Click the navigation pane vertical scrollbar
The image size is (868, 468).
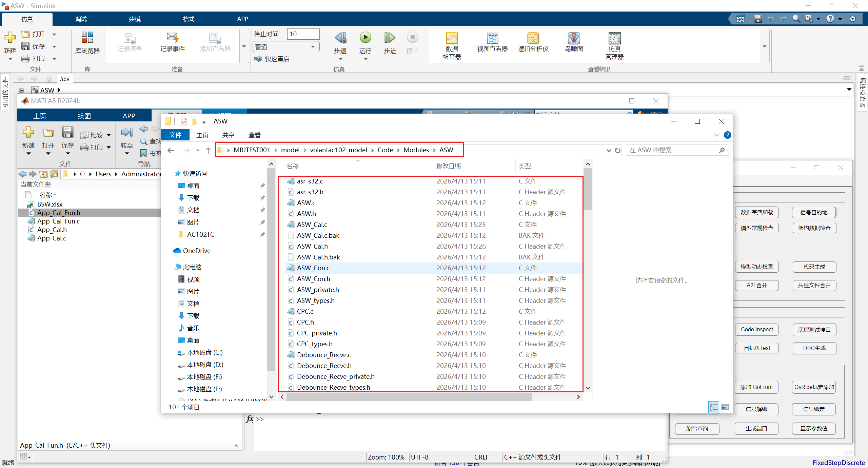pos(271,270)
